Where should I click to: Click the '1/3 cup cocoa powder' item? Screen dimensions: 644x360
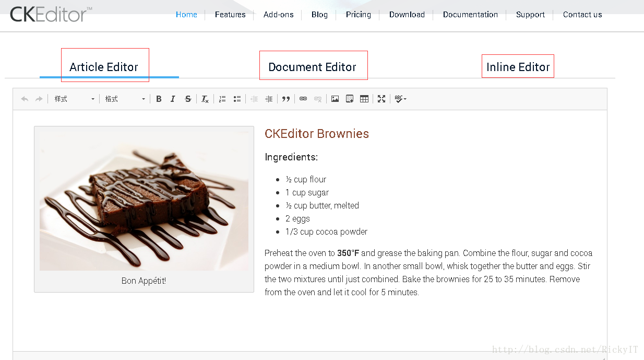pyautogui.click(x=326, y=231)
